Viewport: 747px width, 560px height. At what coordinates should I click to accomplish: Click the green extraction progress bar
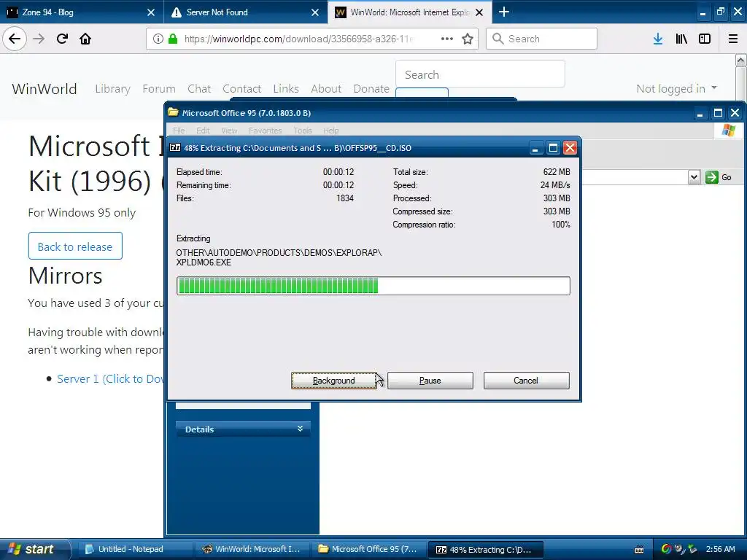[x=373, y=286]
